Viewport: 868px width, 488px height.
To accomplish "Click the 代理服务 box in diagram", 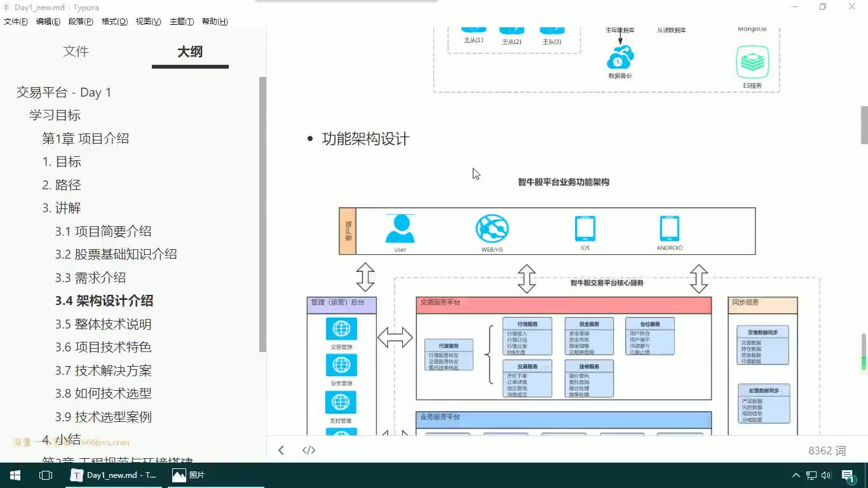I will 449,355.
